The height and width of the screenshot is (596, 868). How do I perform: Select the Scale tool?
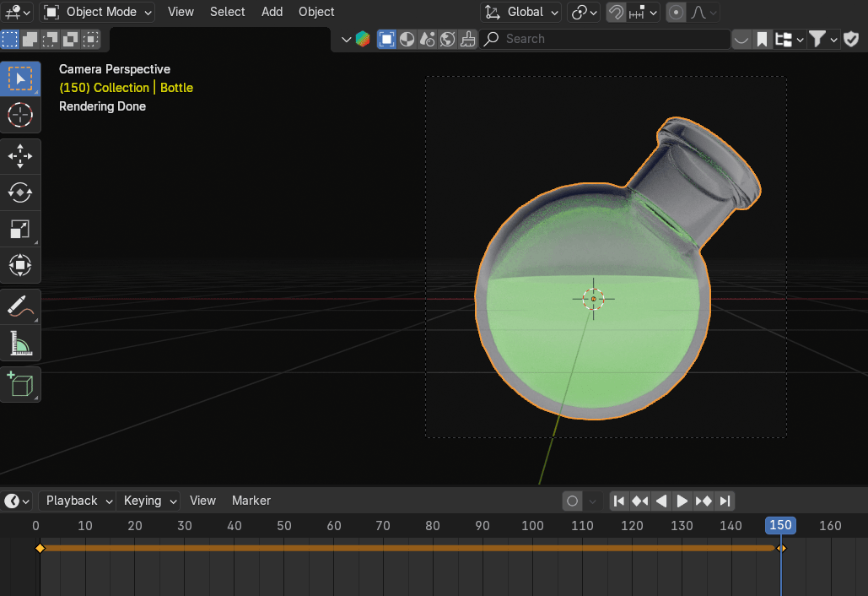tap(20, 229)
